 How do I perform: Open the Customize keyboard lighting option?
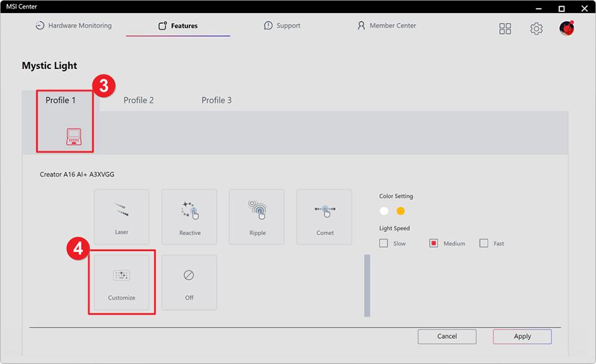point(122,282)
